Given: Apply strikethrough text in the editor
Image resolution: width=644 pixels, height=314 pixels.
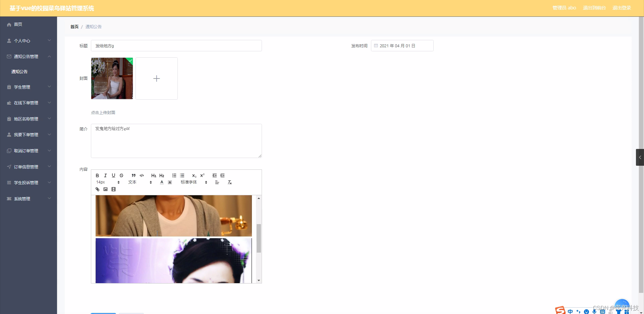Looking at the screenshot, I should tap(121, 175).
